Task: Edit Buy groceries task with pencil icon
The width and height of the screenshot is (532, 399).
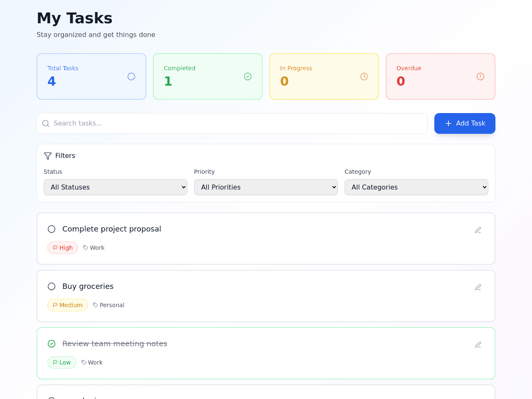Action: 478,287
